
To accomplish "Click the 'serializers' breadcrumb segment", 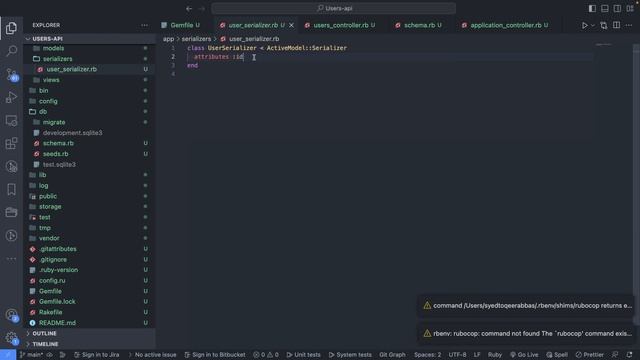I will point(196,39).
